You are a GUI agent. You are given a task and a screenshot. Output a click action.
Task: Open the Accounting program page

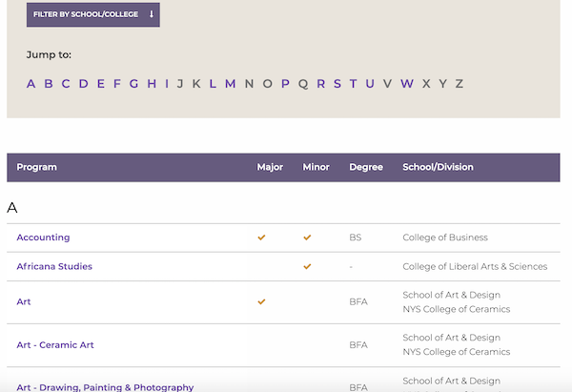click(43, 237)
